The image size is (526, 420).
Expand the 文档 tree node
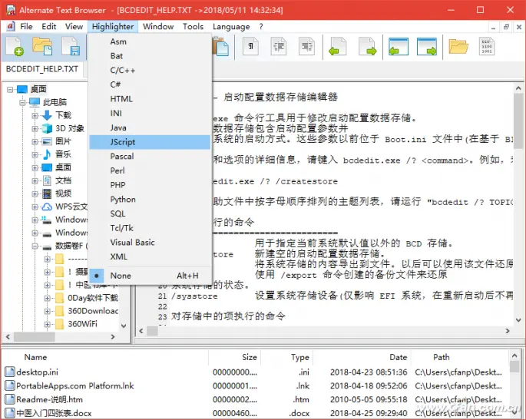pyautogui.click(x=35, y=181)
